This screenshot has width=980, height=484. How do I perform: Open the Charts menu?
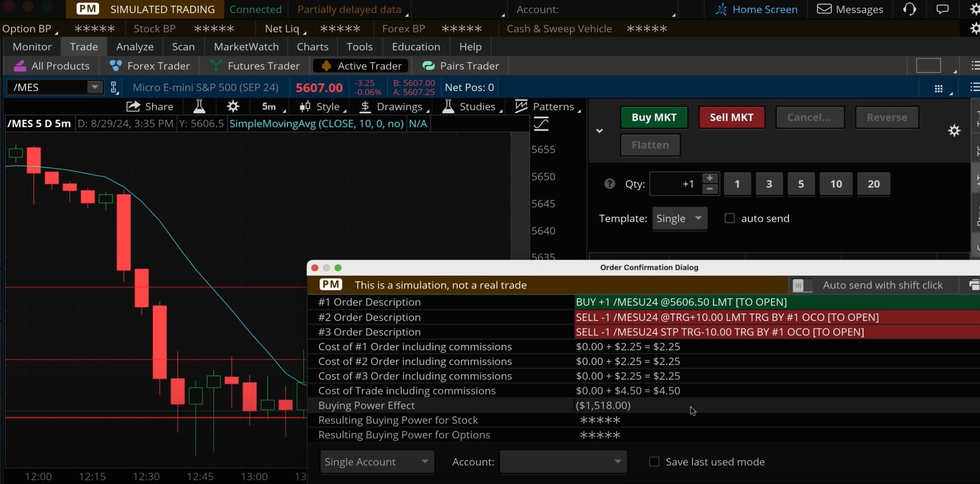[x=312, y=47]
